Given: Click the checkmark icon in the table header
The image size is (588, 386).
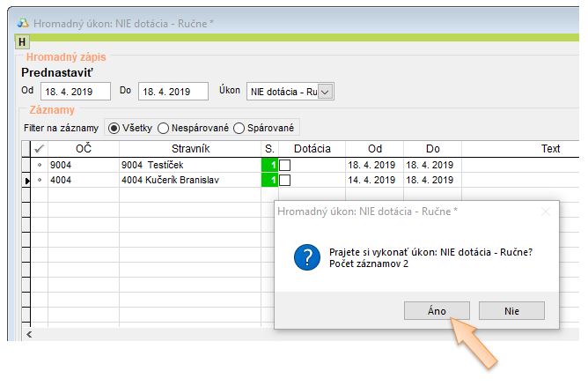Looking at the screenshot, I should point(38,149).
